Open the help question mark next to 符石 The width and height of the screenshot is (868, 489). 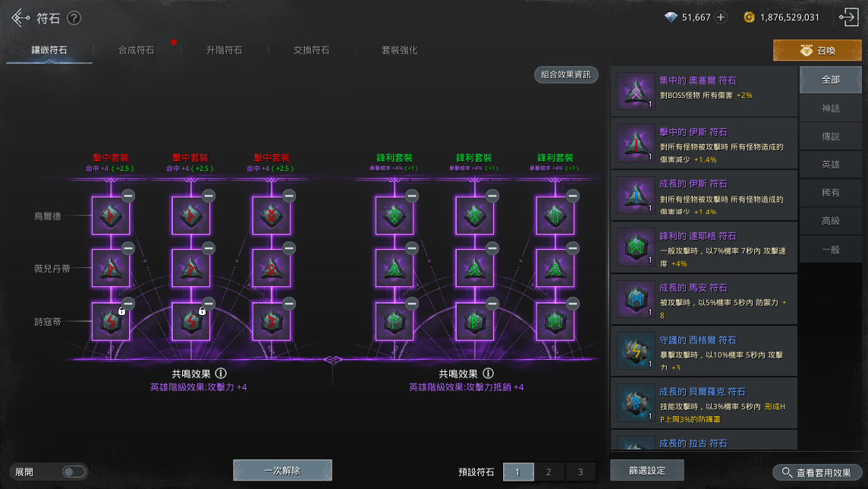[x=74, y=18]
